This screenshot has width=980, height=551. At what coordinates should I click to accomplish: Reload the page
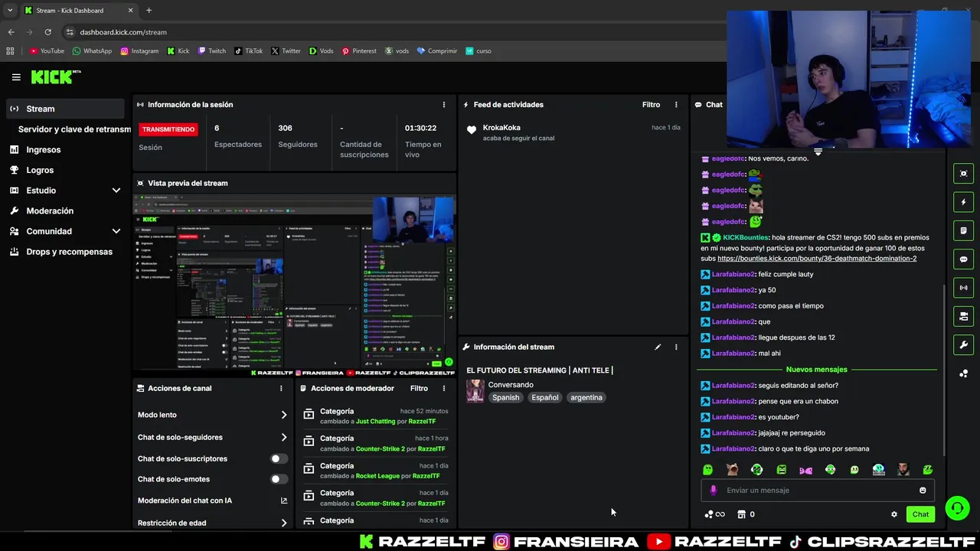click(47, 32)
